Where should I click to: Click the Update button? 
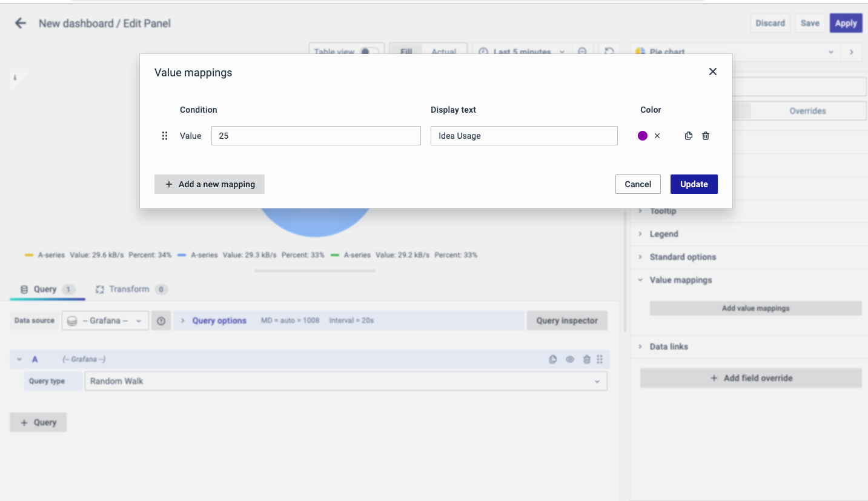tap(694, 185)
